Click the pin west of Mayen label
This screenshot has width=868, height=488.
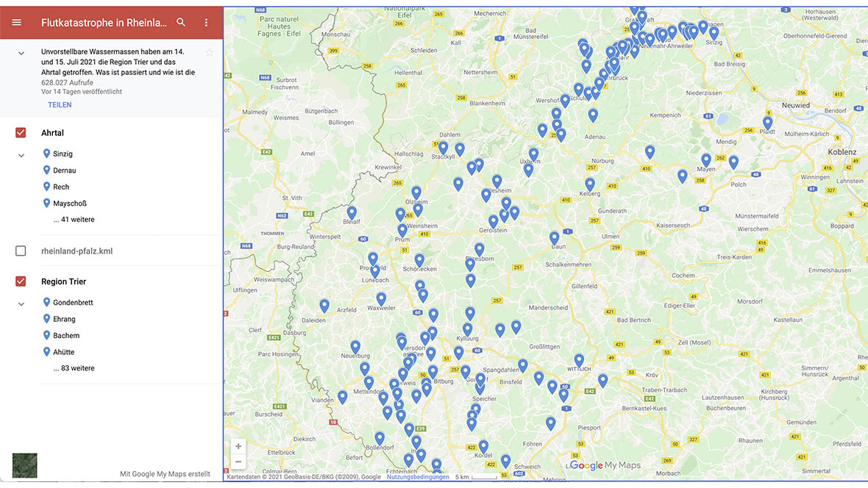click(683, 176)
